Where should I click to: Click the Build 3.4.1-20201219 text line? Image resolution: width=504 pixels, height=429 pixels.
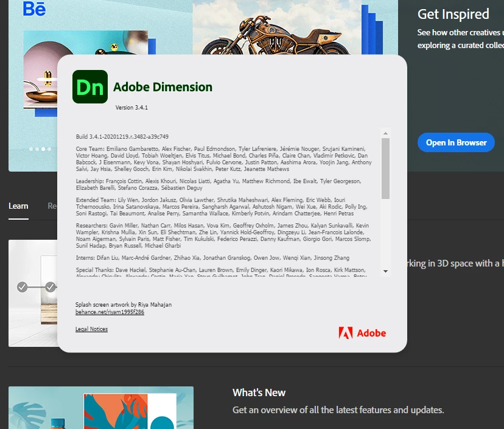[122, 136]
